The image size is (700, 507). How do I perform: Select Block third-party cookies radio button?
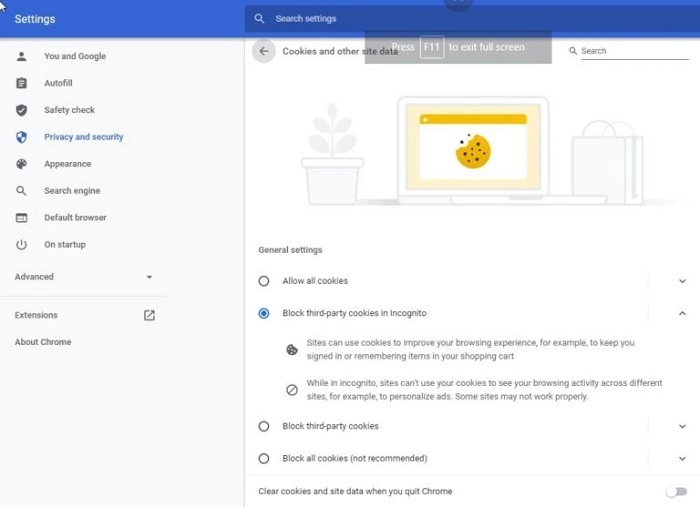[x=264, y=426]
